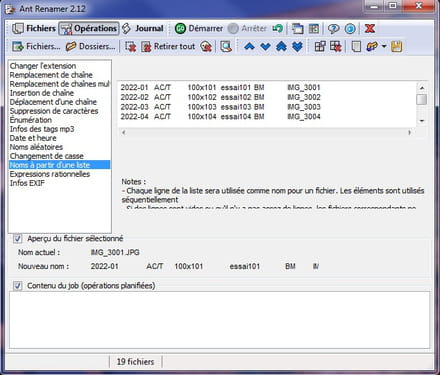Select Déplacement d'une chaîne operation
Image resolution: width=440 pixels, height=375 pixels.
[x=53, y=102]
